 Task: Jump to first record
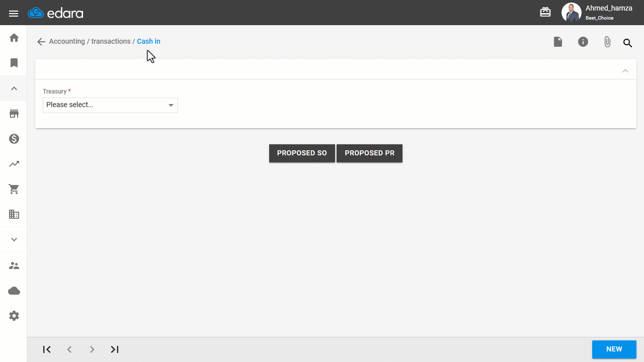click(x=47, y=349)
